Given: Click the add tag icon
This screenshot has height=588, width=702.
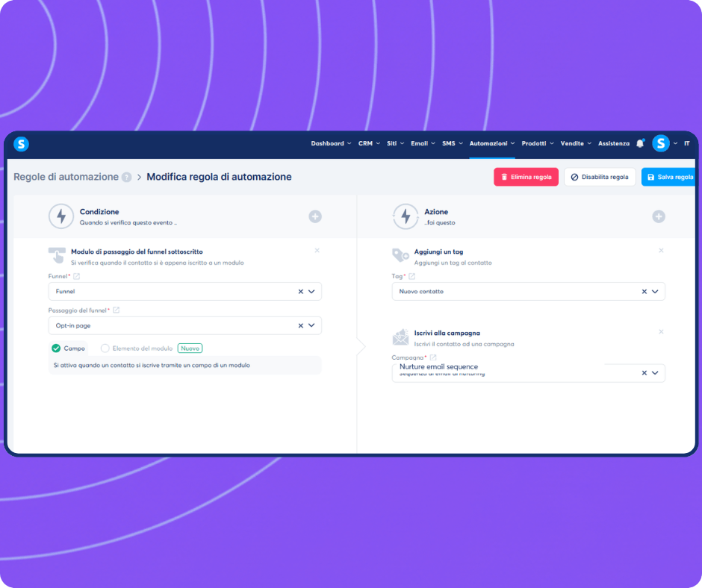Looking at the screenshot, I should [400, 255].
